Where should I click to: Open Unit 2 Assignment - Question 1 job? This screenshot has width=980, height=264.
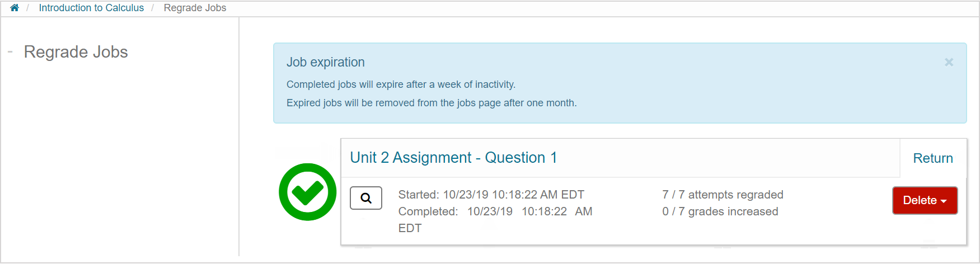[453, 158]
